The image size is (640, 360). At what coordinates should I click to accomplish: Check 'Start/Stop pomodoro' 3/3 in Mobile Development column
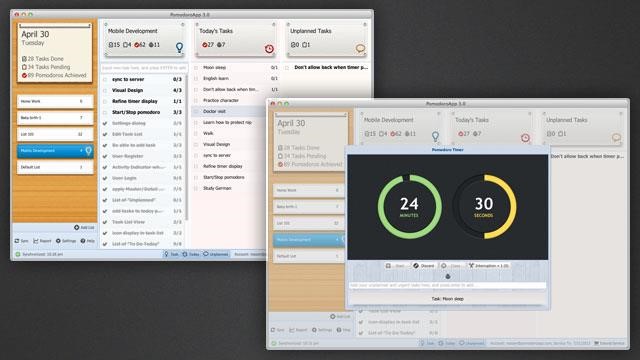(105, 112)
